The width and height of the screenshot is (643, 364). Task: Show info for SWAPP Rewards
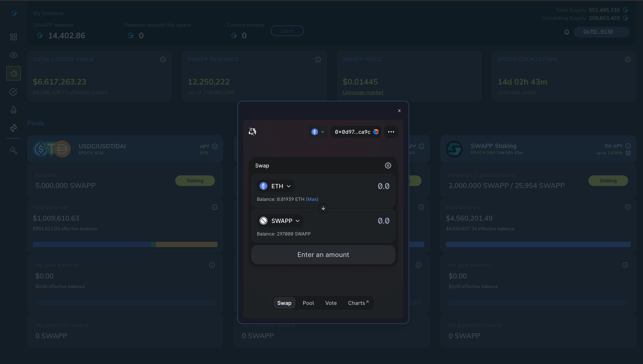pos(318,59)
